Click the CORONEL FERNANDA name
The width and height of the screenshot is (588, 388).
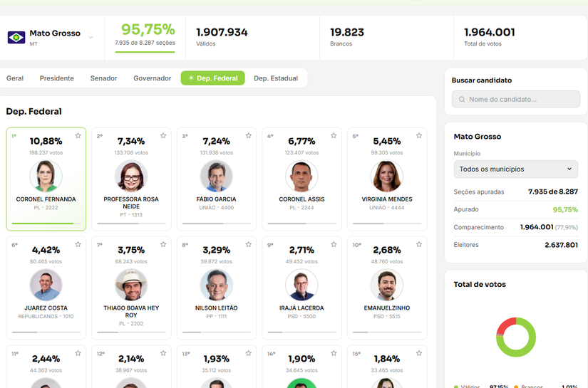[x=46, y=199]
